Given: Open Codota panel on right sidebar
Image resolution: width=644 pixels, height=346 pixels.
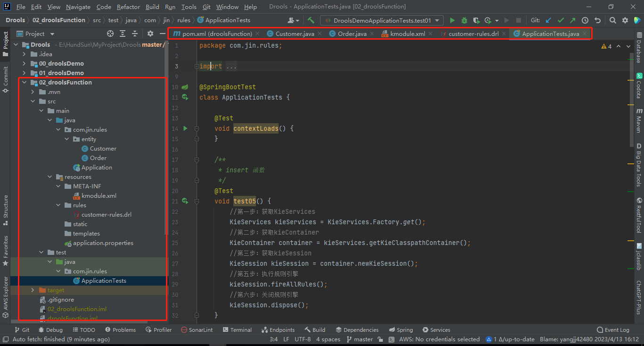Looking at the screenshot, I should [x=639, y=85].
